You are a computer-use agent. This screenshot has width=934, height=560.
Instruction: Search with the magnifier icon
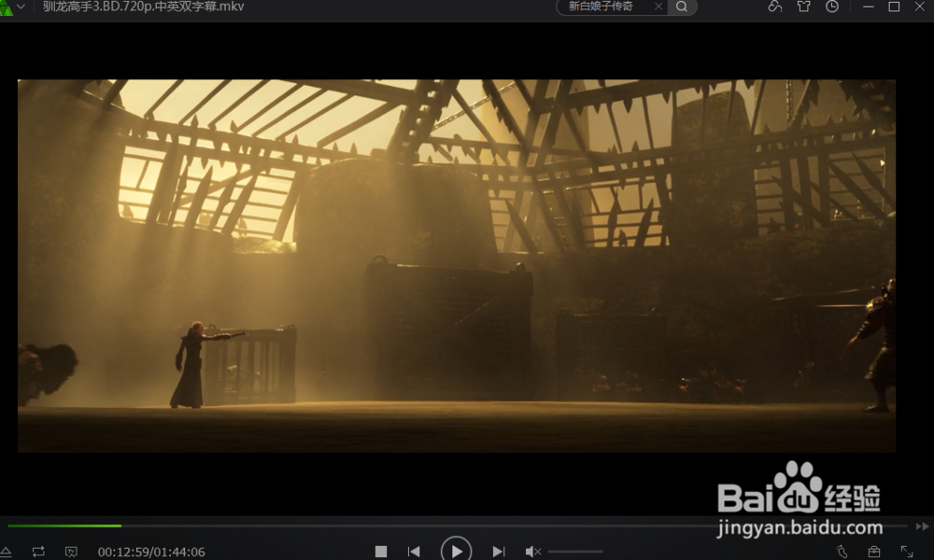point(682,7)
